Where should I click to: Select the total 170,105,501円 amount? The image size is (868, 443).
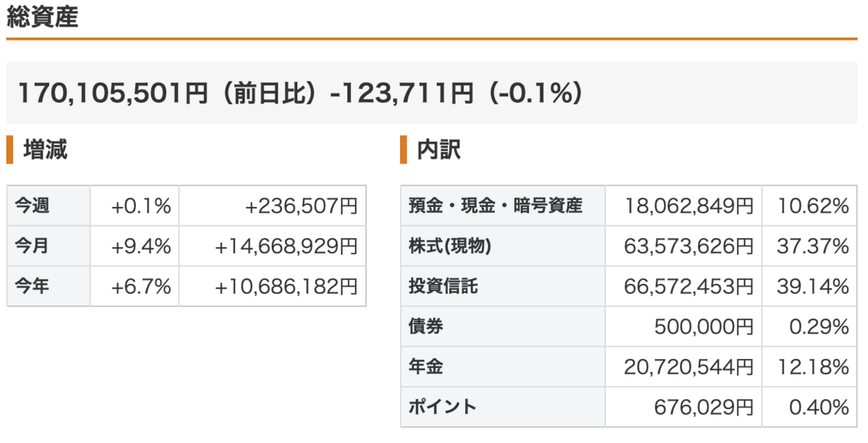pyautogui.click(x=112, y=93)
